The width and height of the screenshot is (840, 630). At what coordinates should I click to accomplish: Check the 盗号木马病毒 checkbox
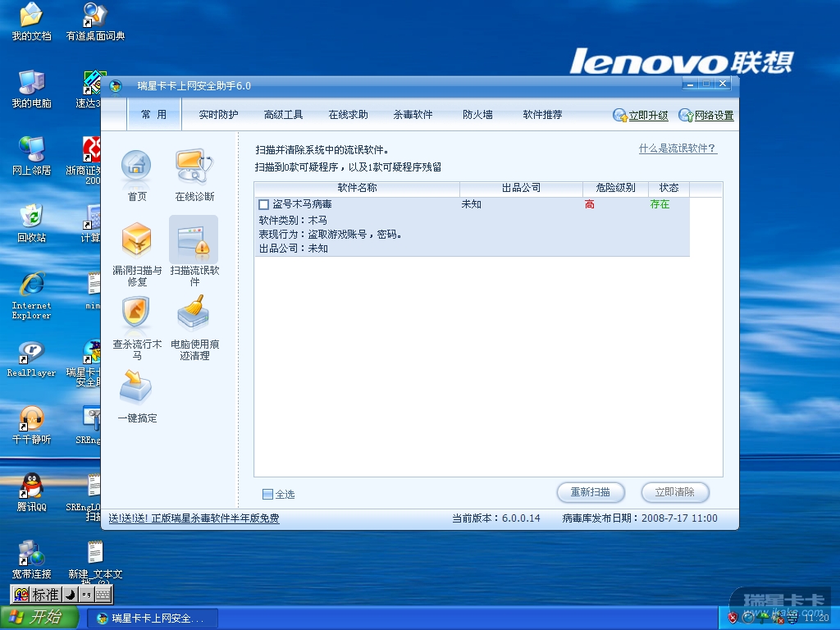pyautogui.click(x=263, y=204)
